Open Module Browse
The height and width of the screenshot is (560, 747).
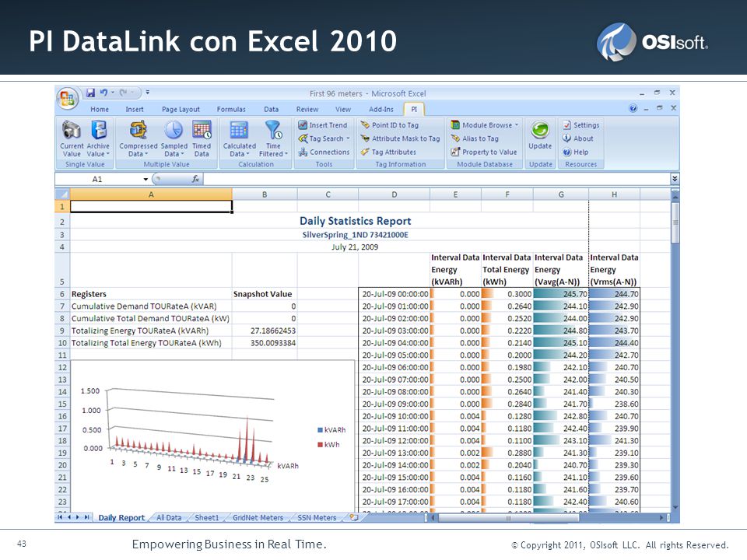485,124
